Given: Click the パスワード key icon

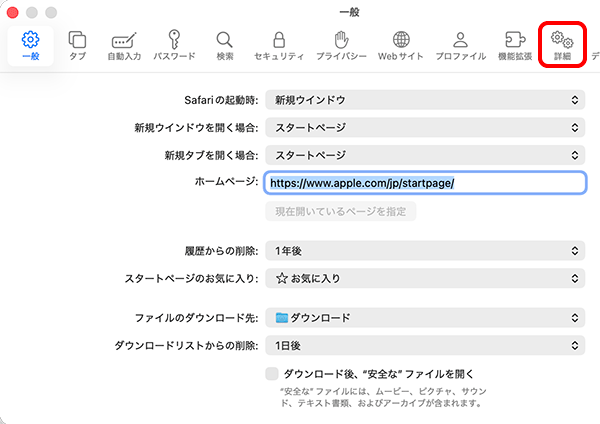Looking at the screenshot, I should click(x=174, y=40).
